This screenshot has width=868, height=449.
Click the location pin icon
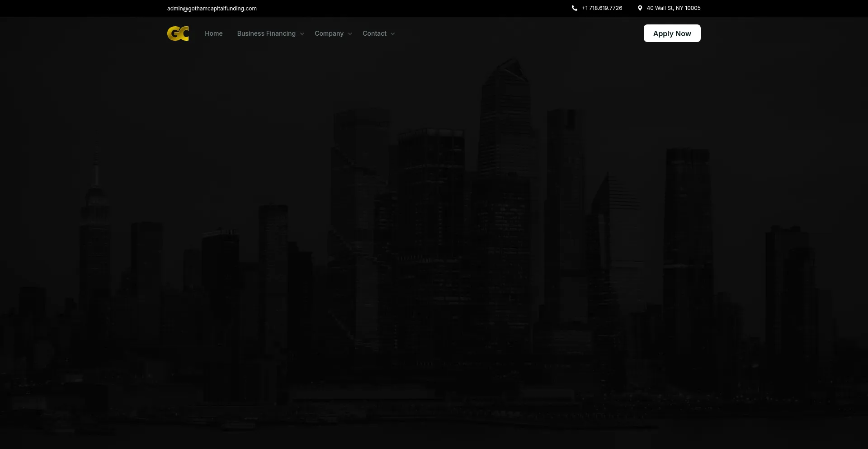point(640,8)
